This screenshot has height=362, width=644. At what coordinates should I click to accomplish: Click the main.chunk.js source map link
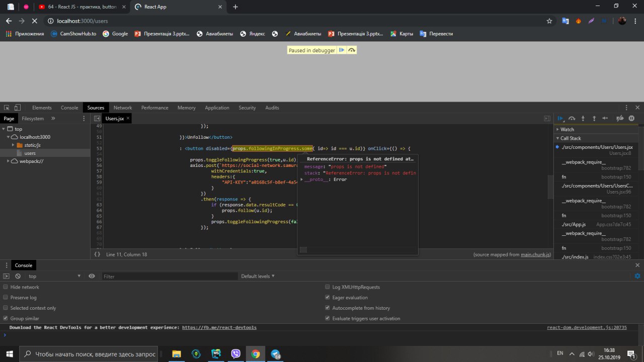535,254
